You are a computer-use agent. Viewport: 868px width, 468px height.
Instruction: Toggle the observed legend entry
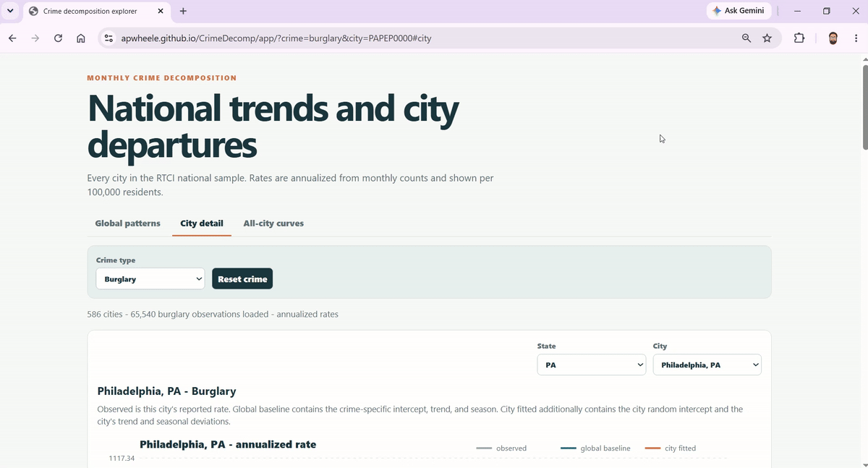point(501,448)
